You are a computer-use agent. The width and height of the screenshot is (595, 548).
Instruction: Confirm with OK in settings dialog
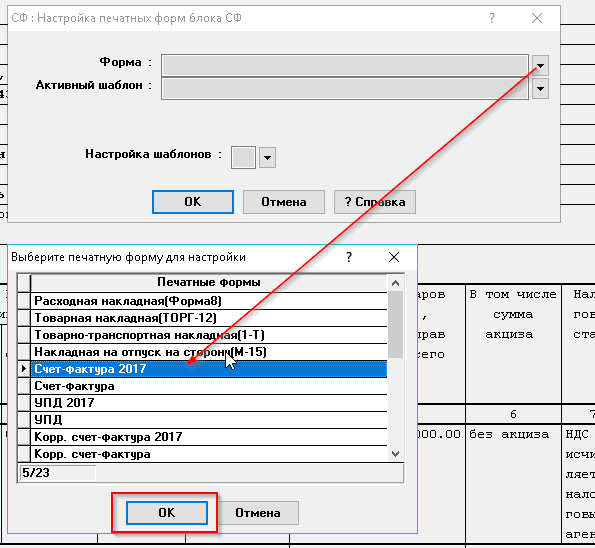pos(193,202)
